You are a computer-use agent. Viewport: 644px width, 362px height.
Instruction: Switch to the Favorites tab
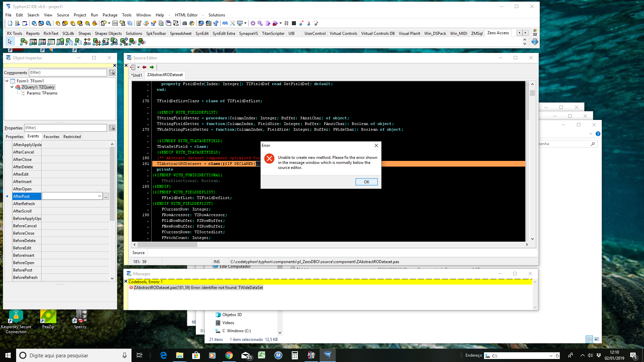51,137
